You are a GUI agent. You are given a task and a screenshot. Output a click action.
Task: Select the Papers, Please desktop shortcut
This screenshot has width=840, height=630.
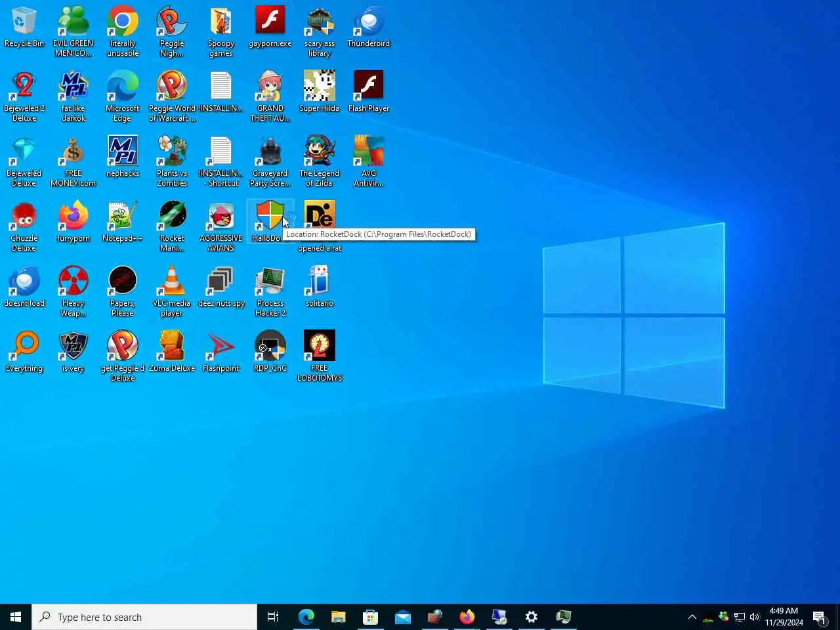123,291
